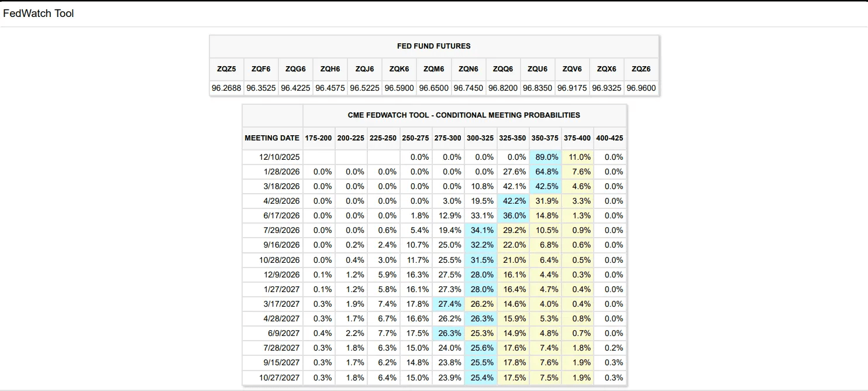
Task: Select the 350-375 rate range header
Action: (545, 138)
